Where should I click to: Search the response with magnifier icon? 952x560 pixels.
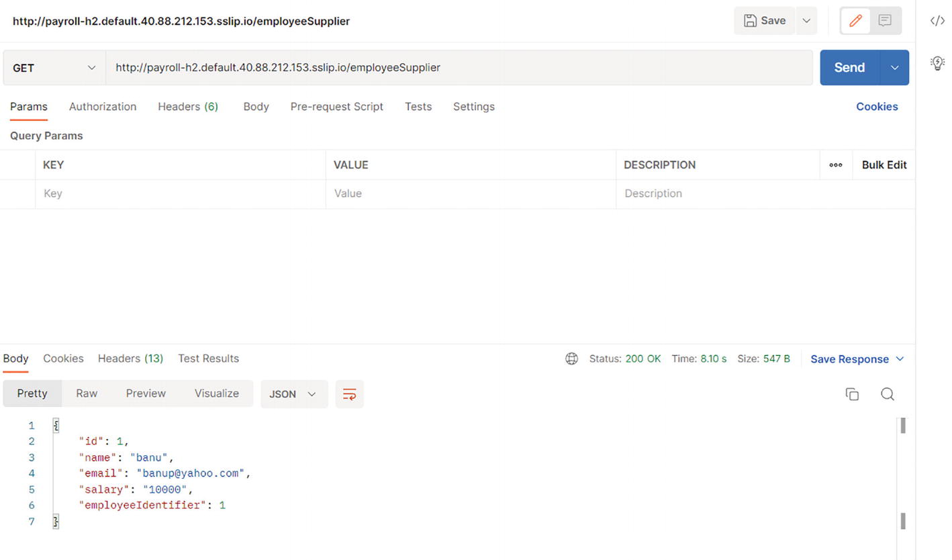pyautogui.click(x=887, y=394)
